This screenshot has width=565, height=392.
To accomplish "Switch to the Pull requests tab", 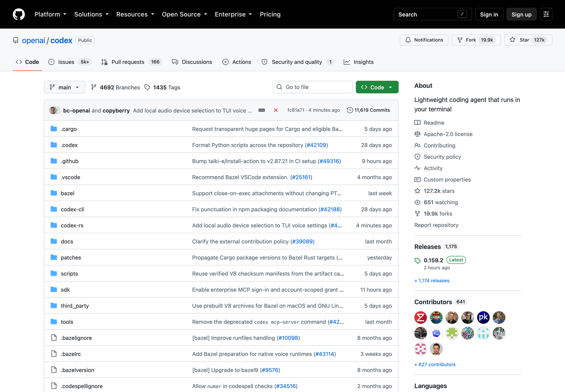I will click(x=131, y=62).
